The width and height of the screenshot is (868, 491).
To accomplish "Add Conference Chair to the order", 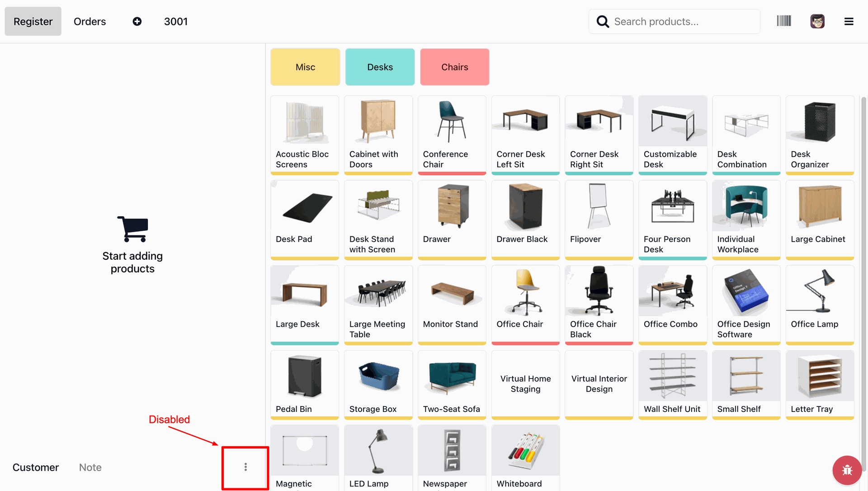I will pyautogui.click(x=452, y=135).
